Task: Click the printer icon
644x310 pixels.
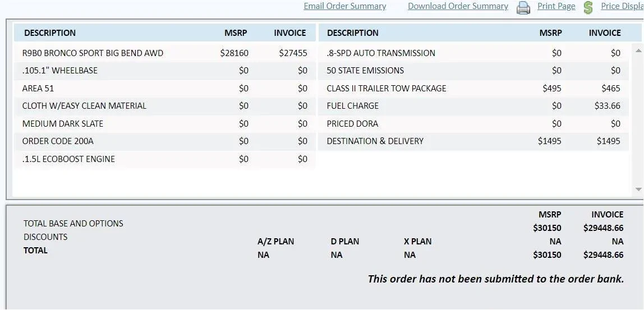Action: [x=523, y=7]
